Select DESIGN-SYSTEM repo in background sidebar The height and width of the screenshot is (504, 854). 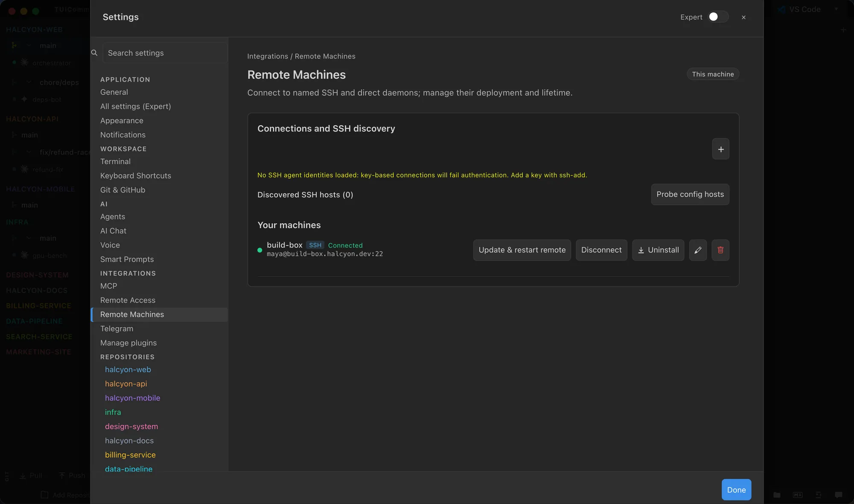pos(37,275)
